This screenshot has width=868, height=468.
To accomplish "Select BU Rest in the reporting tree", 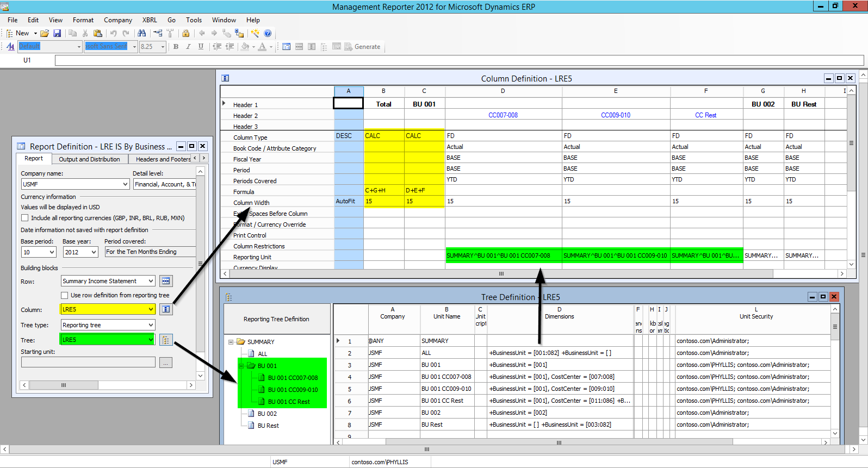I will (x=268, y=426).
